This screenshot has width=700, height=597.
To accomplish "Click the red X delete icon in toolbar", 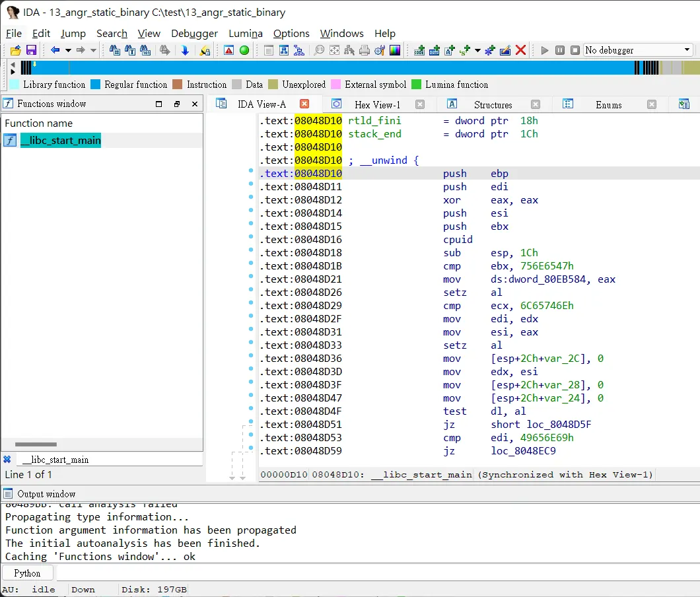I will pyautogui.click(x=520, y=50).
